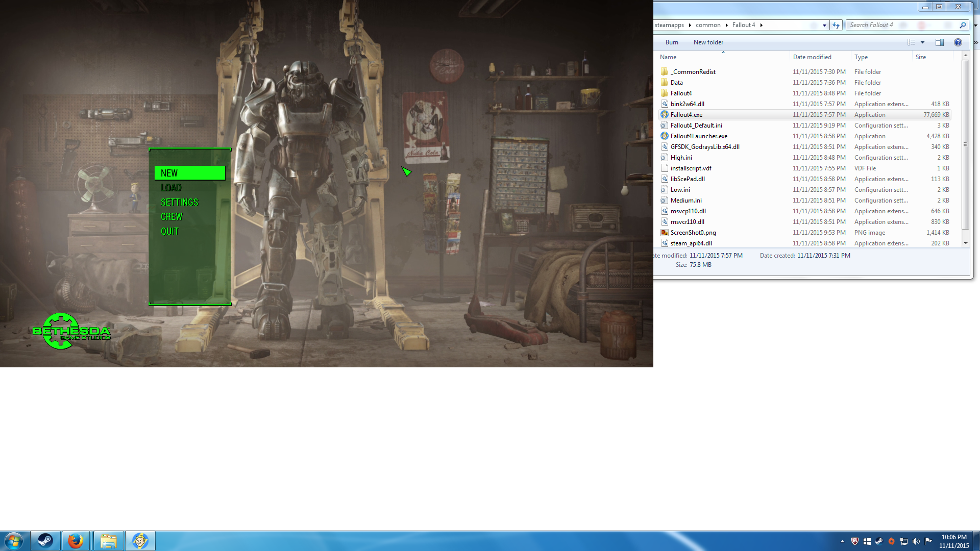The image size is (980, 551).
Task: Open McAfee tray icon
Action: (x=854, y=541)
